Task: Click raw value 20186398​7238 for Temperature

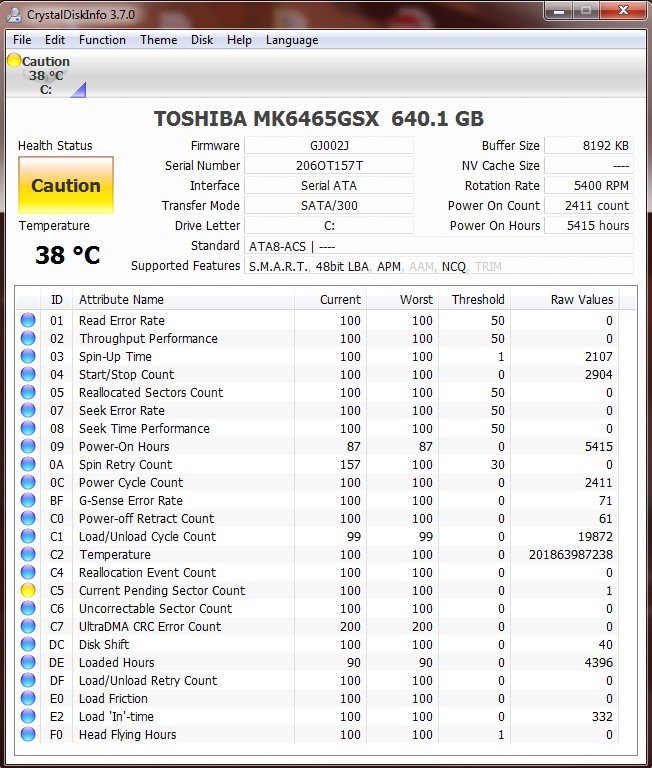Action: point(571,554)
